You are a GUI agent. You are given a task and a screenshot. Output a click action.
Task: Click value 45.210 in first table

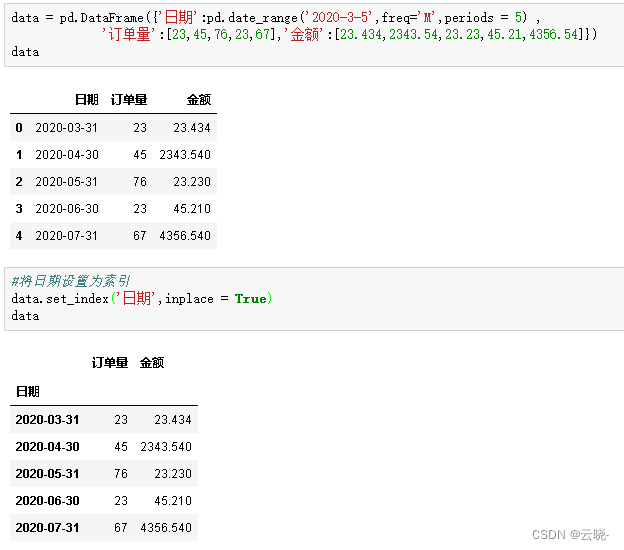point(192,209)
